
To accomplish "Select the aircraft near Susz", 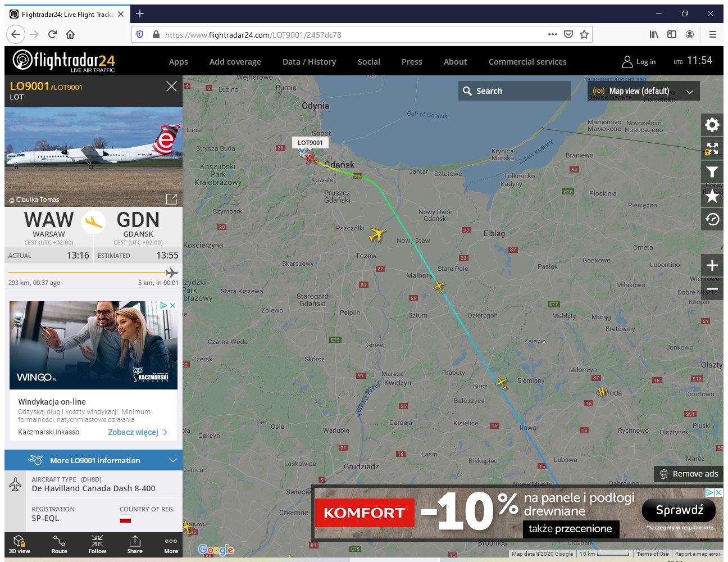I will 502,383.
